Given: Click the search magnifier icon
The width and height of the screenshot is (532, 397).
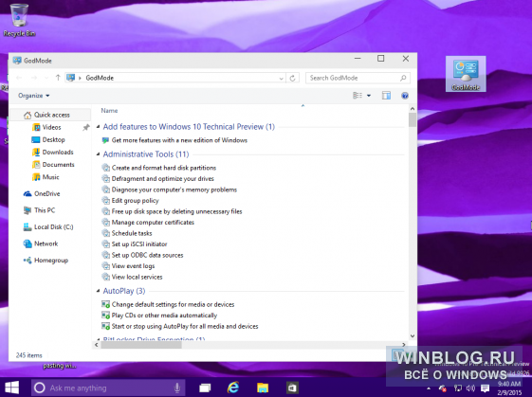Looking at the screenshot, I should (403, 78).
